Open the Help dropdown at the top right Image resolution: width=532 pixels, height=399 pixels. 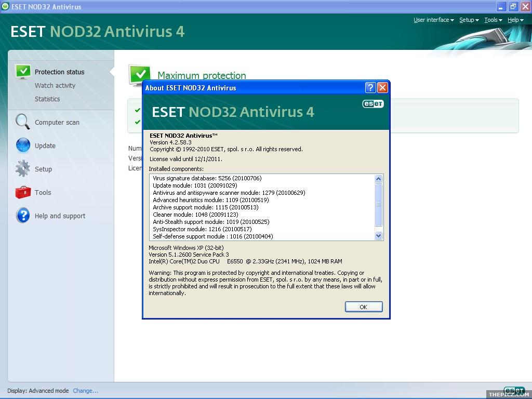tap(514, 20)
